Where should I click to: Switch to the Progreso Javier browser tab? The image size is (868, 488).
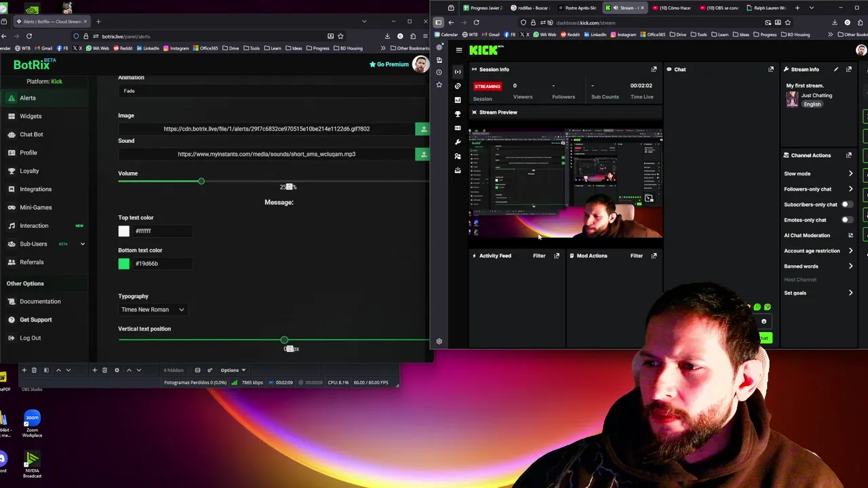tap(483, 8)
